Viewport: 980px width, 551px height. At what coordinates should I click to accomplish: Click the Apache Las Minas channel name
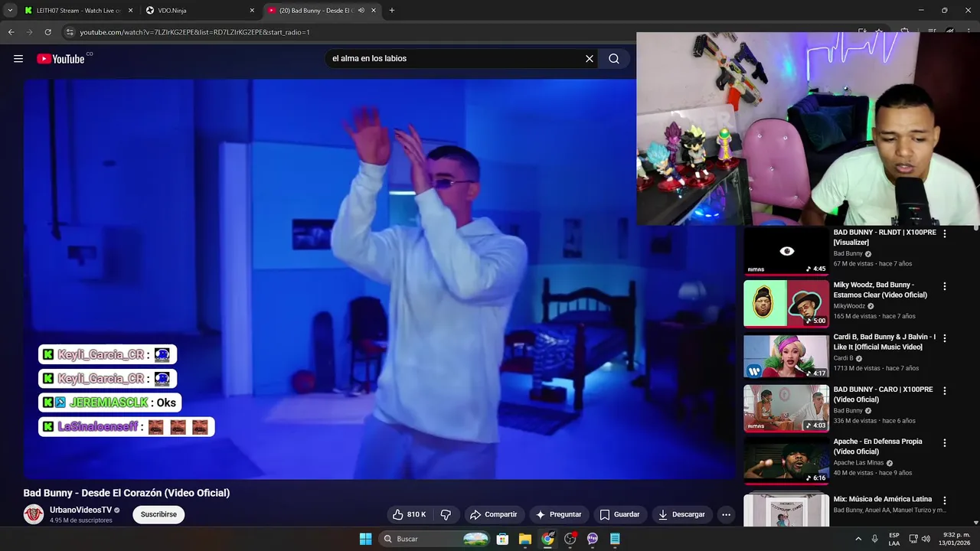(x=858, y=463)
